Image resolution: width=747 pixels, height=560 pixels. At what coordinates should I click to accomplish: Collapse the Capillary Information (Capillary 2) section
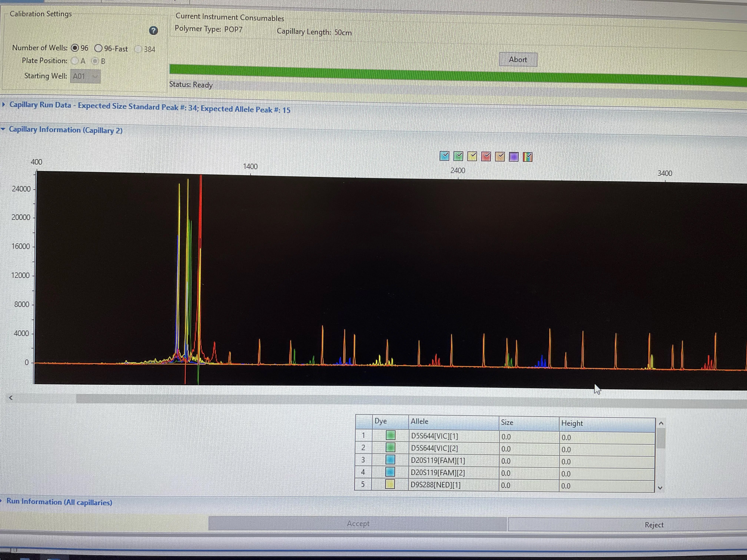tap(3, 129)
